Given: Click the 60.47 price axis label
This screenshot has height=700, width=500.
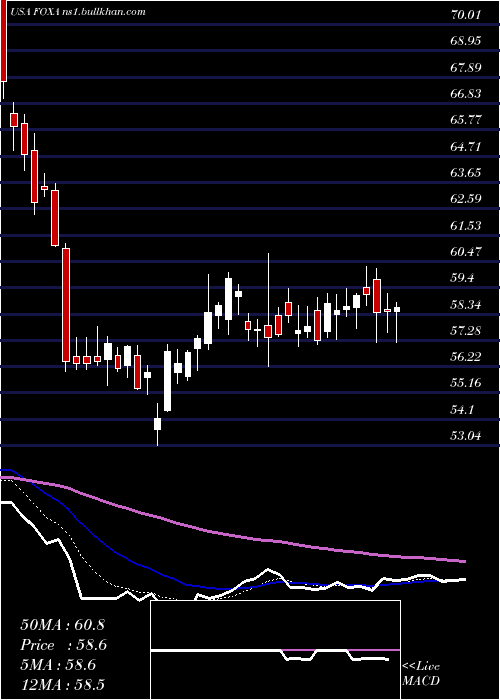Looking at the screenshot, I should click(466, 252).
